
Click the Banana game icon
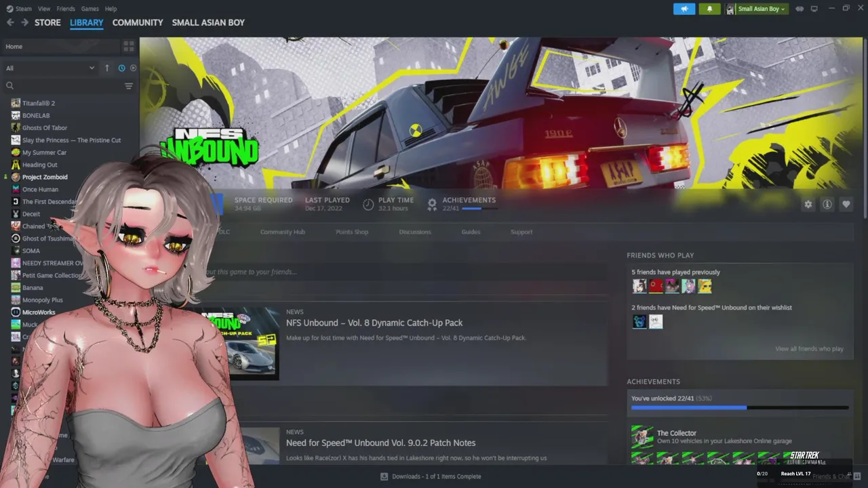(16, 287)
